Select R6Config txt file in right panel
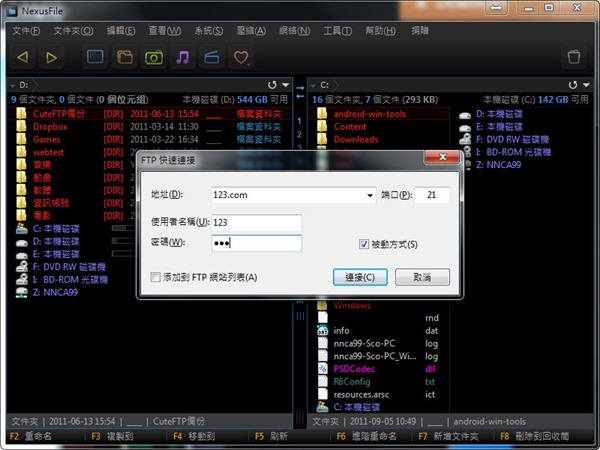 352,382
